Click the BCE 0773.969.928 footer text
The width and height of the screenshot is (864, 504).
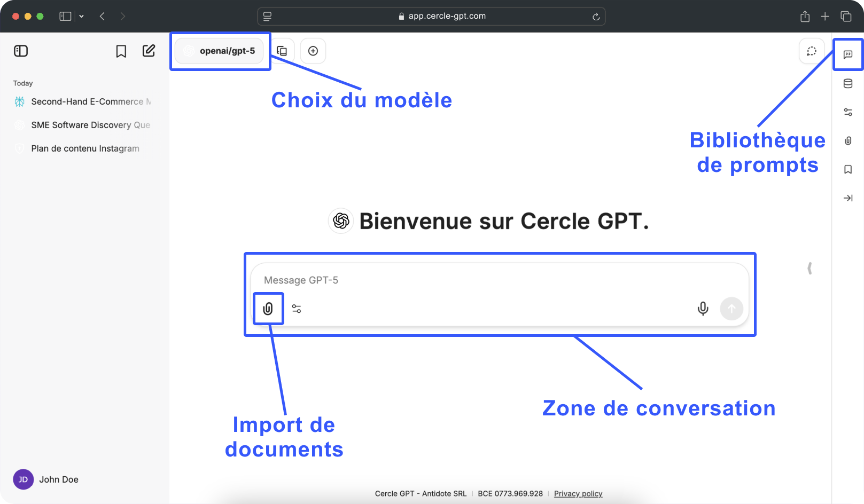(x=510, y=493)
